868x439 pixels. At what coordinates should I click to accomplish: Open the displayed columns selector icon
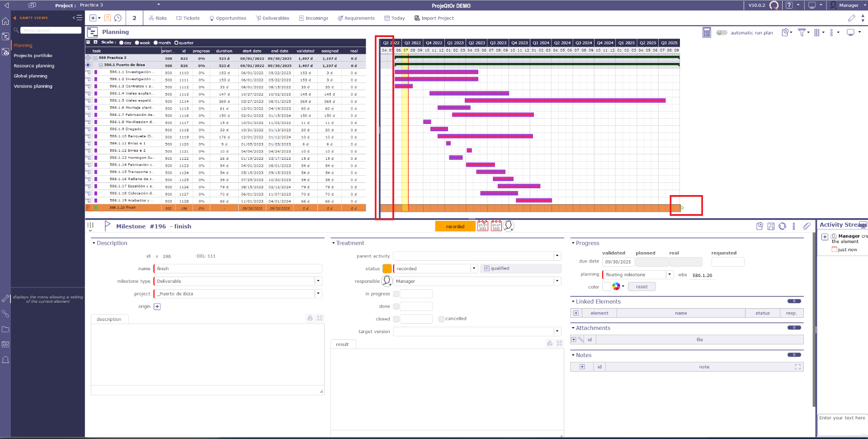point(816,33)
